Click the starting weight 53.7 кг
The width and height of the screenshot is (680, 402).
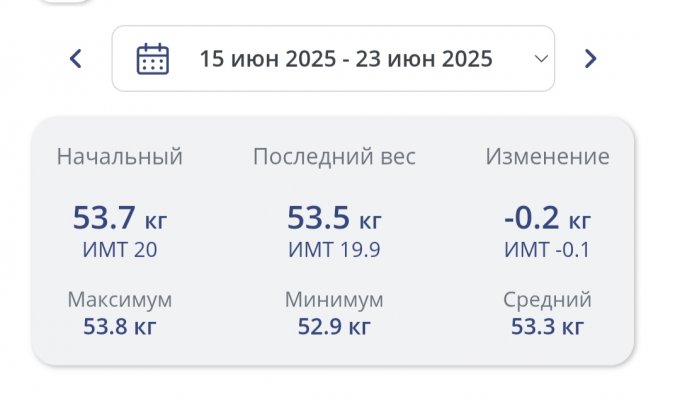click(120, 218)
